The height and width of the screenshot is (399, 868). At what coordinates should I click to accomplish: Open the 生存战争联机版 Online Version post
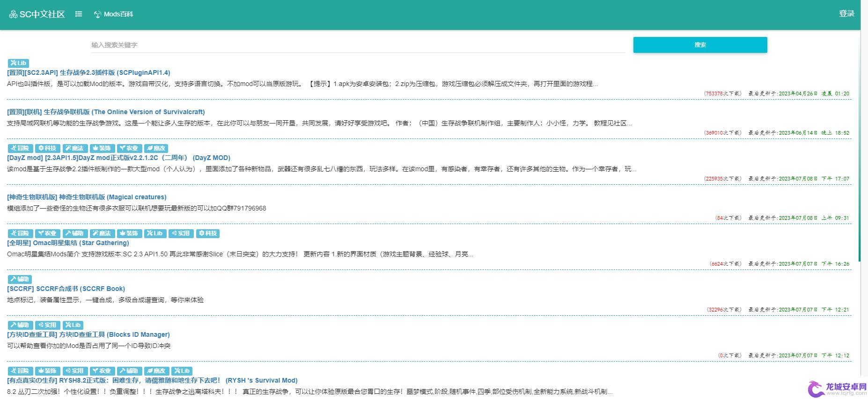point(106,112)
